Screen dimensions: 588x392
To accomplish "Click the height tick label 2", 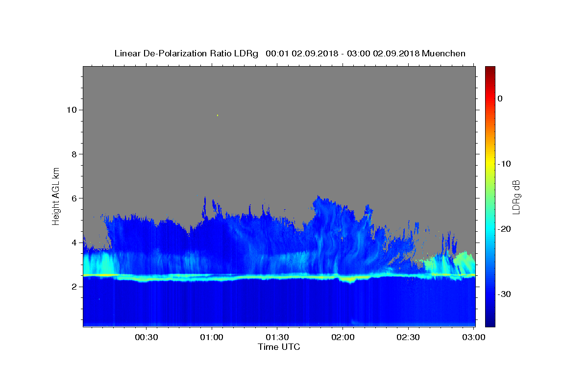I will pyautogui.click(x=75, y=287).
